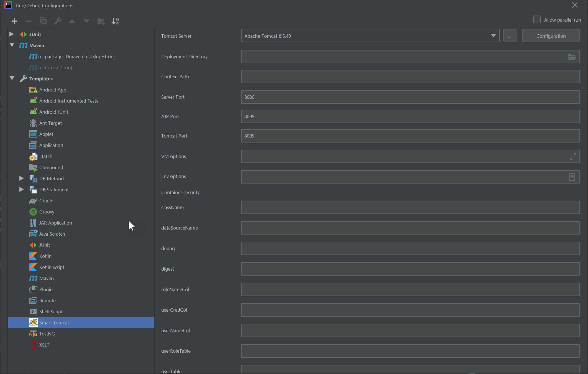
Task: Expand the DB Method node
Action: [x=21, y=178]
